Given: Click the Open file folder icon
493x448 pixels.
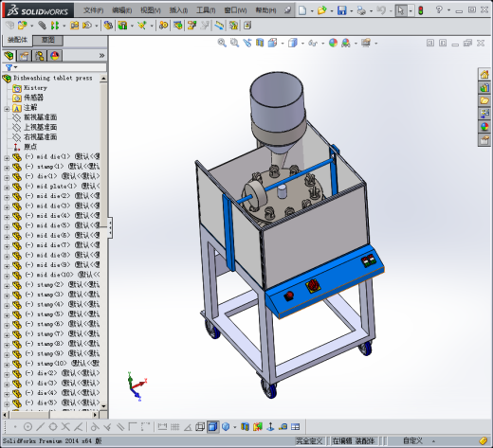Looking at the screenshot, I should point(322,10).
